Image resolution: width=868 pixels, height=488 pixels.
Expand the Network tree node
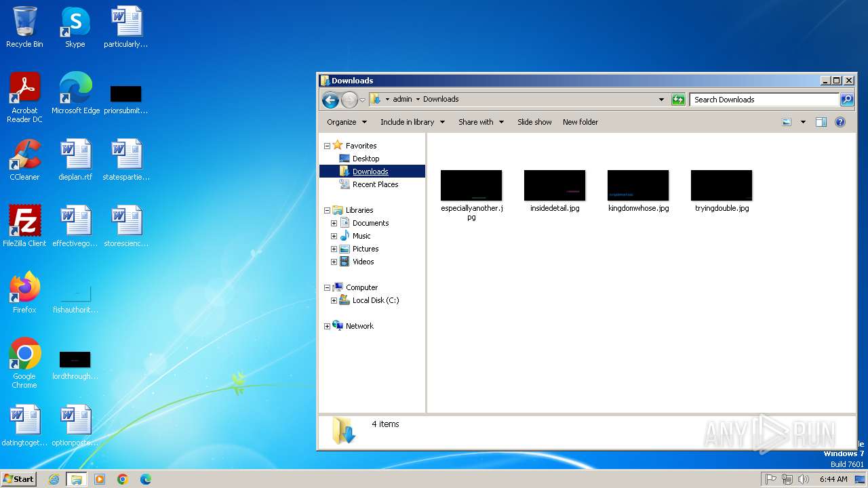coord(327,326)
